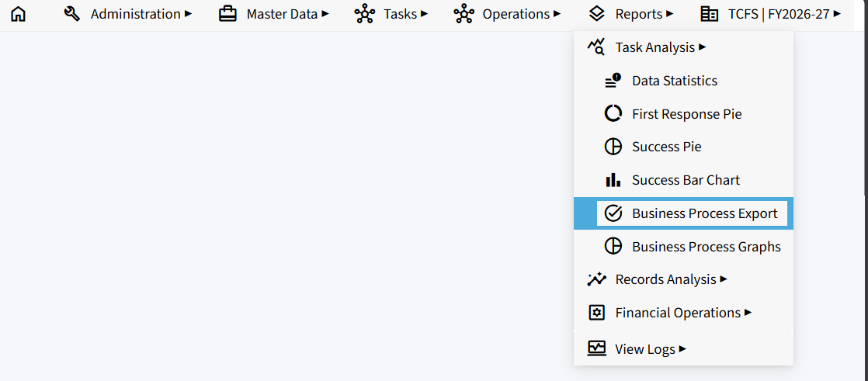Click the Success Bar Chart bars icon
This screenshot has height=381, width=868.
click(x=613, y=180)
